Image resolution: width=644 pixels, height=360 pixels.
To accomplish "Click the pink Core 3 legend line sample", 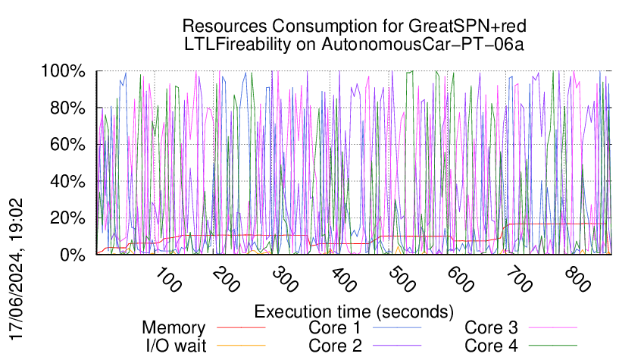I will [553, 327].
